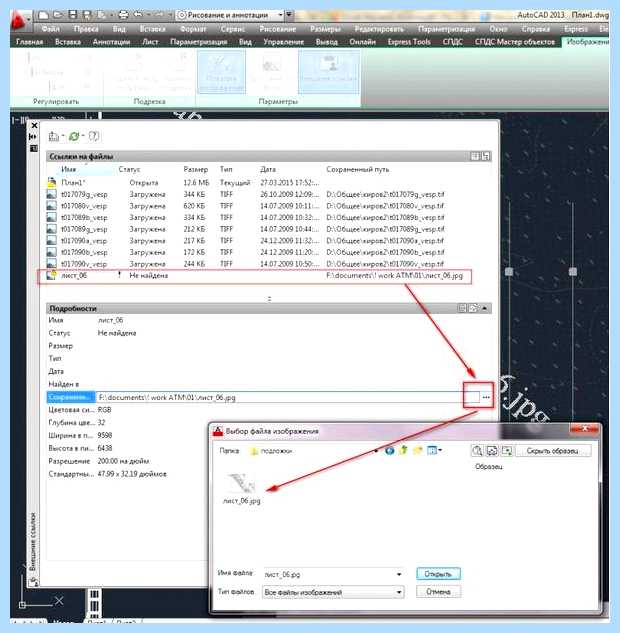Switch to the СПДС Мастер объектов tab
This screenshot has width=620, height=633.
pos(515,42)
